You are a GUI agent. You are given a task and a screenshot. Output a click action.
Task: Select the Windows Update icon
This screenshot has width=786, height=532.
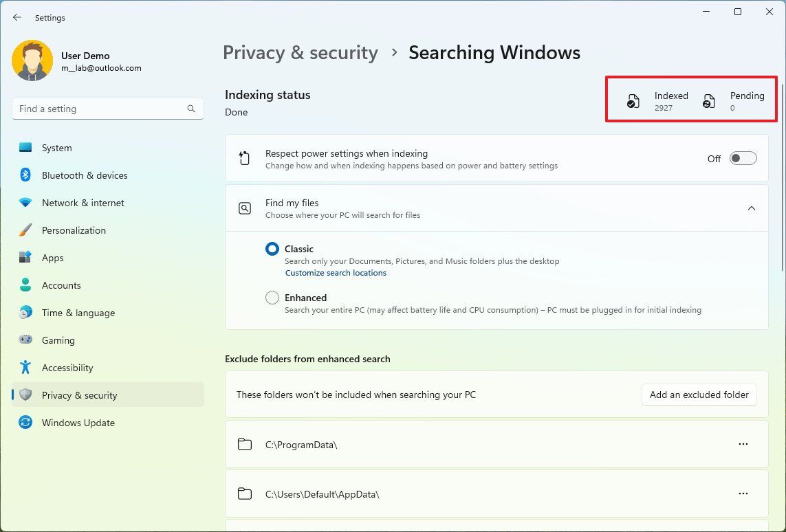[x=27, y=422]
